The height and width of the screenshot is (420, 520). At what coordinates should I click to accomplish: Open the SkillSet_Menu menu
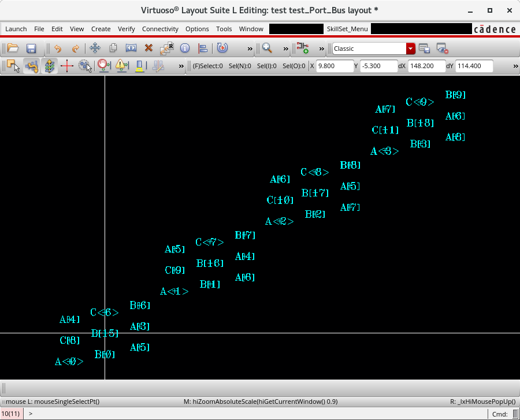[347, 29]
